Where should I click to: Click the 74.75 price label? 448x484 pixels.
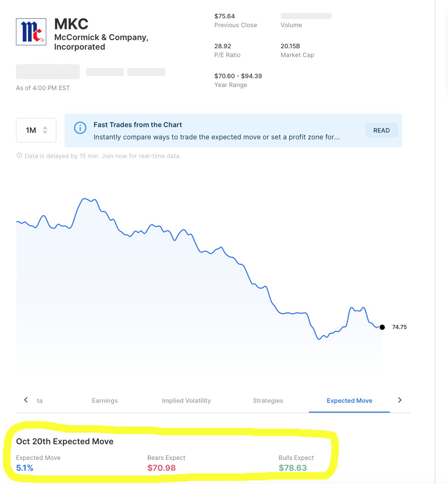pyautogui.click(x=399, y=327)
